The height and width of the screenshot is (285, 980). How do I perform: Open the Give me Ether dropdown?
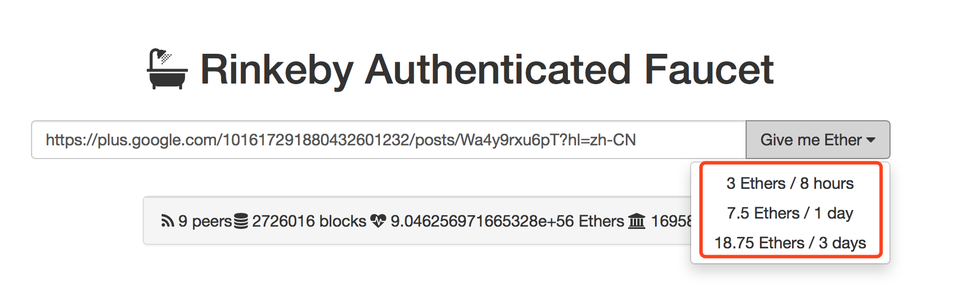[818, 140]
